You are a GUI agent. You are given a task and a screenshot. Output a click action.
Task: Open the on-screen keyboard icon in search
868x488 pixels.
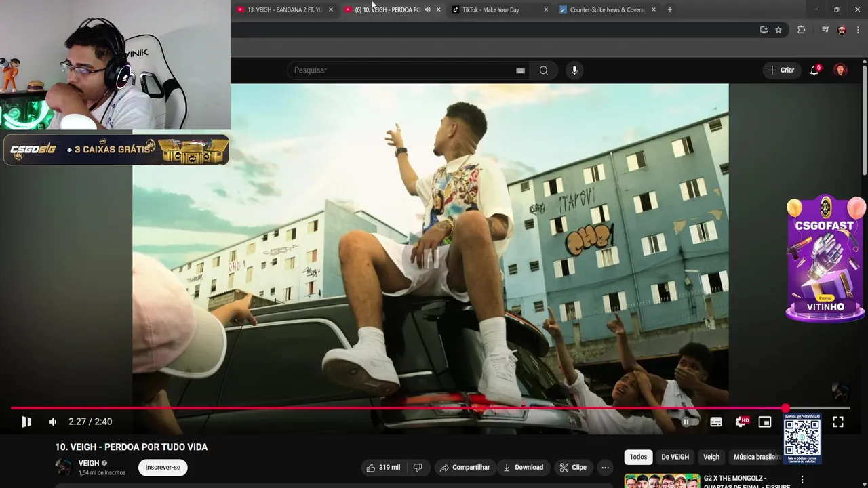pos(520,70)
